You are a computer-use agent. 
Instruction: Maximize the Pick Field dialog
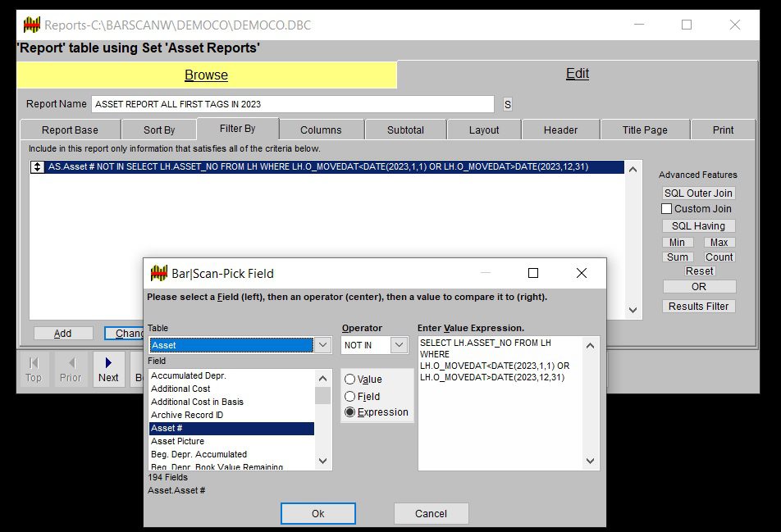(x=533, y=273)
